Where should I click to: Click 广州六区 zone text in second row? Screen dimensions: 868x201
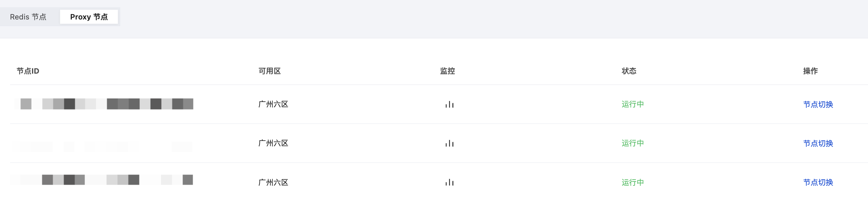coord(273,143)
